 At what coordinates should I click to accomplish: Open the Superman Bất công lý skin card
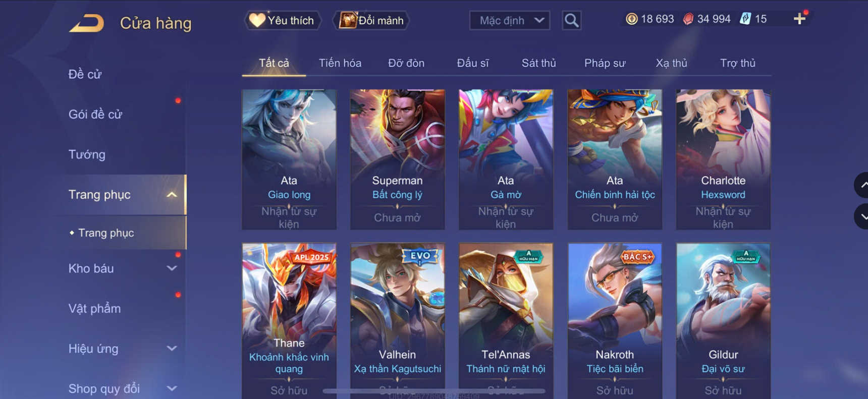tap(398, 159)
